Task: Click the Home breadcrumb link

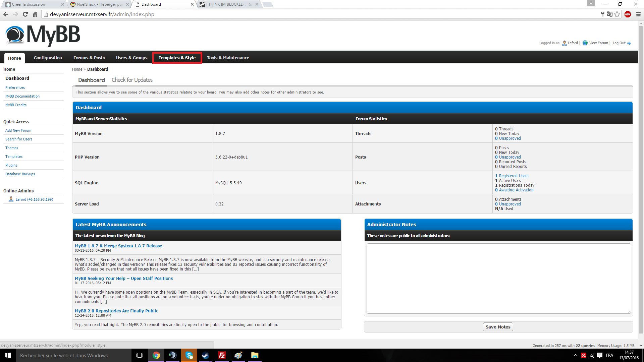Action: point(77,69)
